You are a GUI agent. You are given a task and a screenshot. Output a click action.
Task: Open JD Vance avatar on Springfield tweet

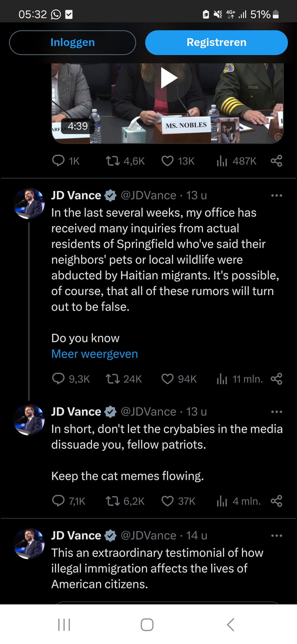click(x=29, y=203)
